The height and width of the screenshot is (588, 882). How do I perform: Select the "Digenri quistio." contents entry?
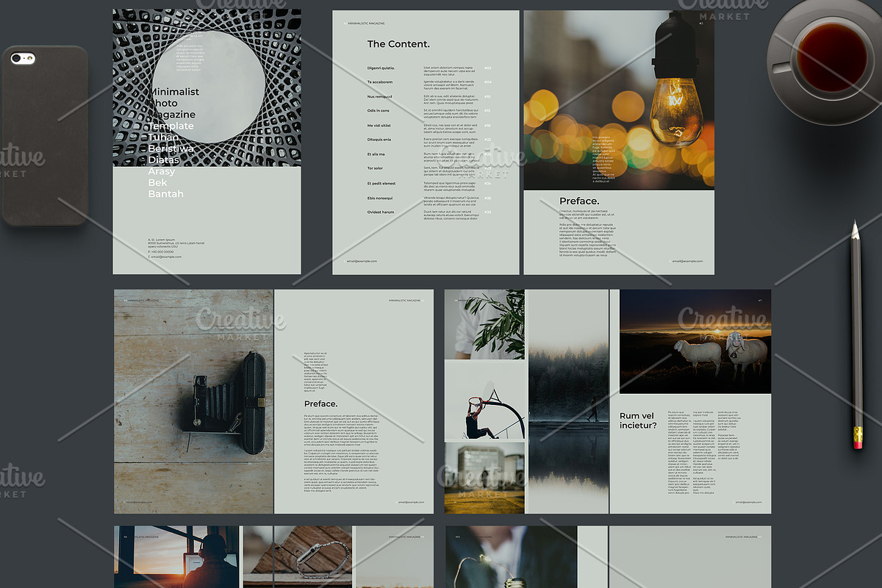[381, 68]
